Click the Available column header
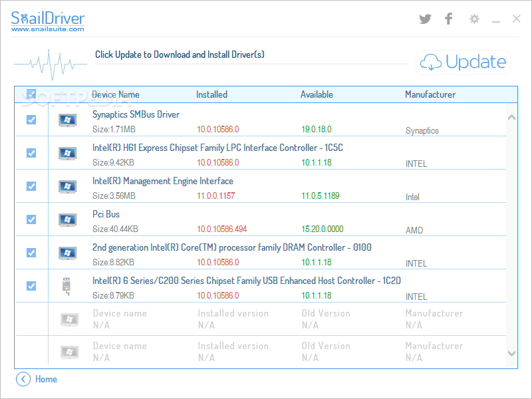This screenshot has width=532, height=399. (317, 94)
